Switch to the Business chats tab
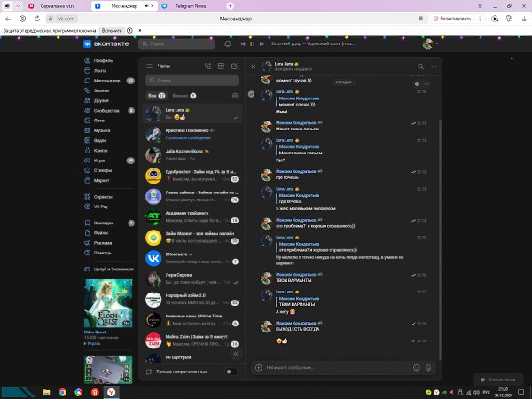 184,96
